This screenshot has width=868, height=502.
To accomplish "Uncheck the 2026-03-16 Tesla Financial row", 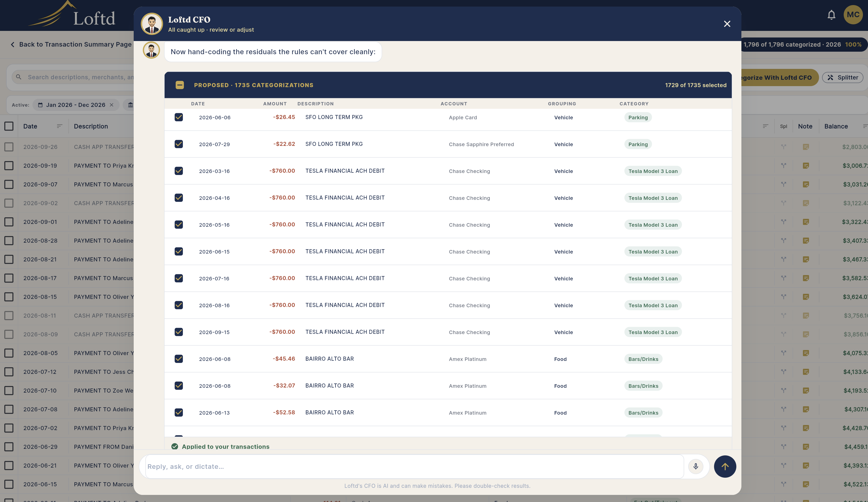I will click(x=179, y=171).
